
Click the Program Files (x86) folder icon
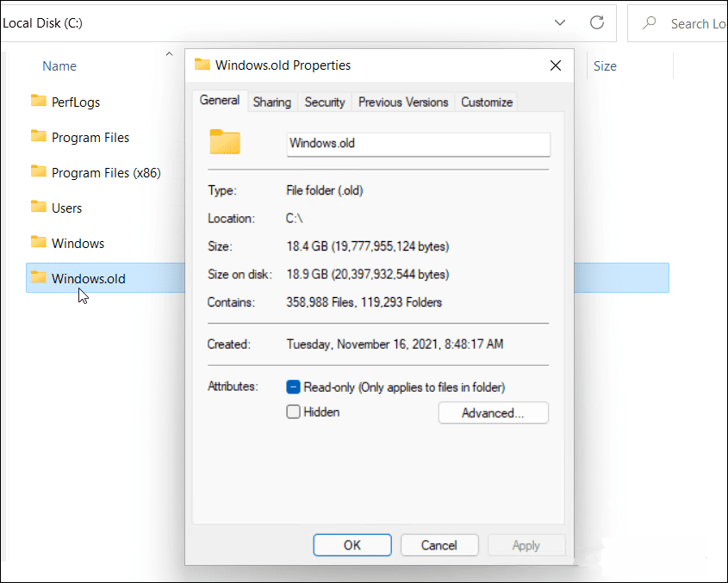pyautogui.click(x=39, y=171)
